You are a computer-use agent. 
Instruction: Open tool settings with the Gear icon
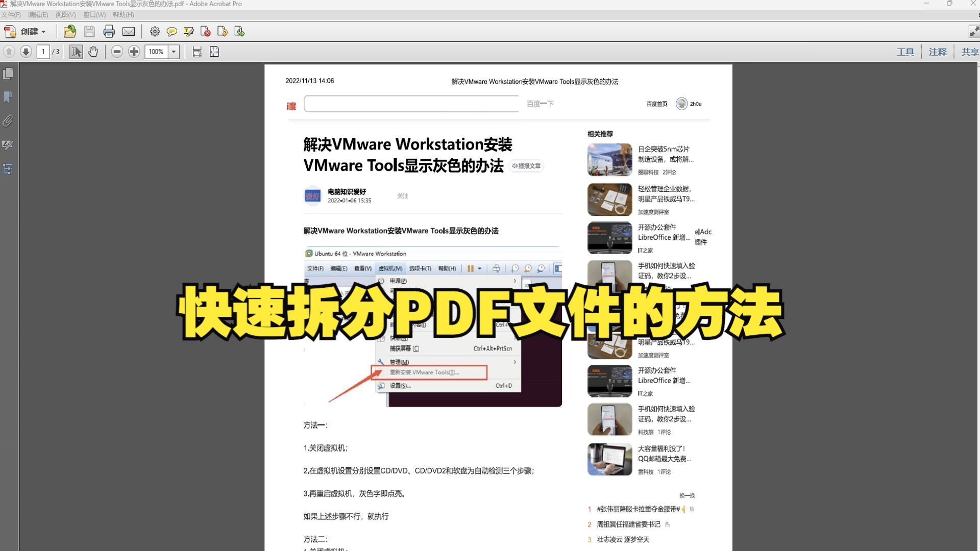155,31
